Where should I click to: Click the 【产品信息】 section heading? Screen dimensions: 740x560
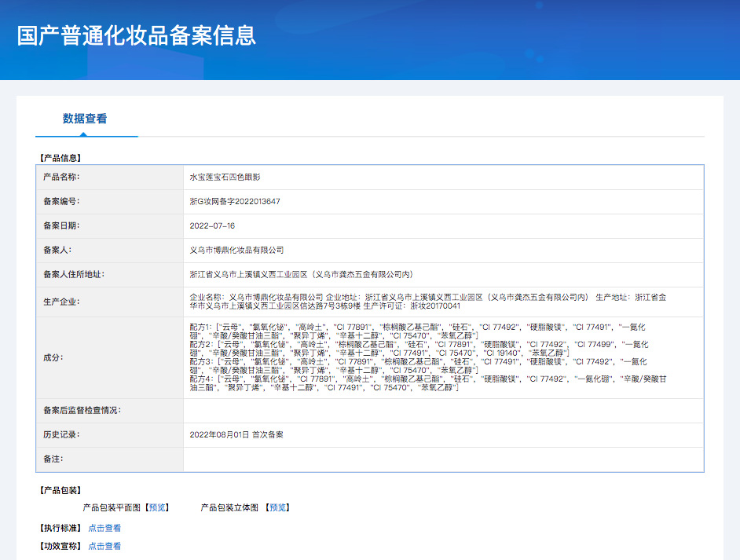pyautogui.click(x=60, y=158)
